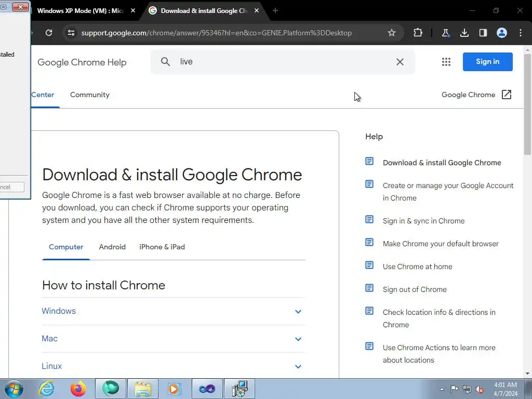Open Chrome Labs flask icon
This screenshot has height=399, width=532.
[x=445, y=33]
